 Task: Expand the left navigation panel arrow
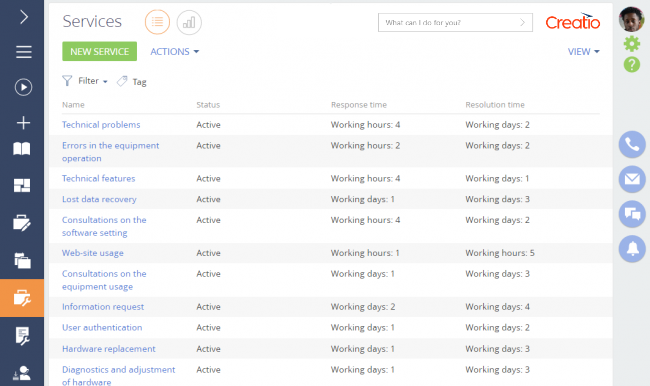click(x=24, y=17)
